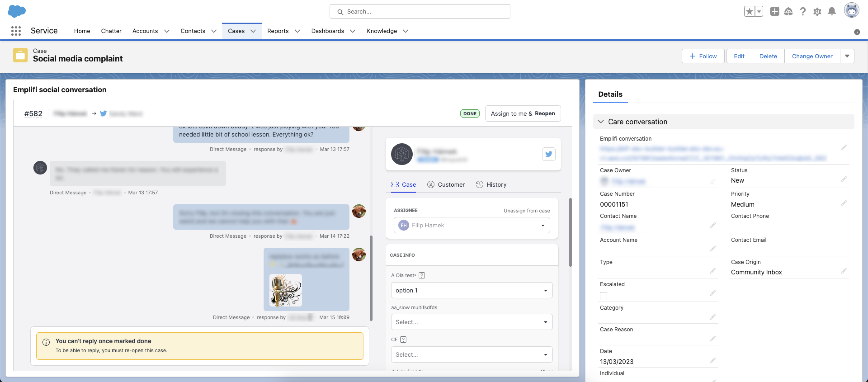
Task: Toggle the Escalated checkbox
Action: click(604, 295)
